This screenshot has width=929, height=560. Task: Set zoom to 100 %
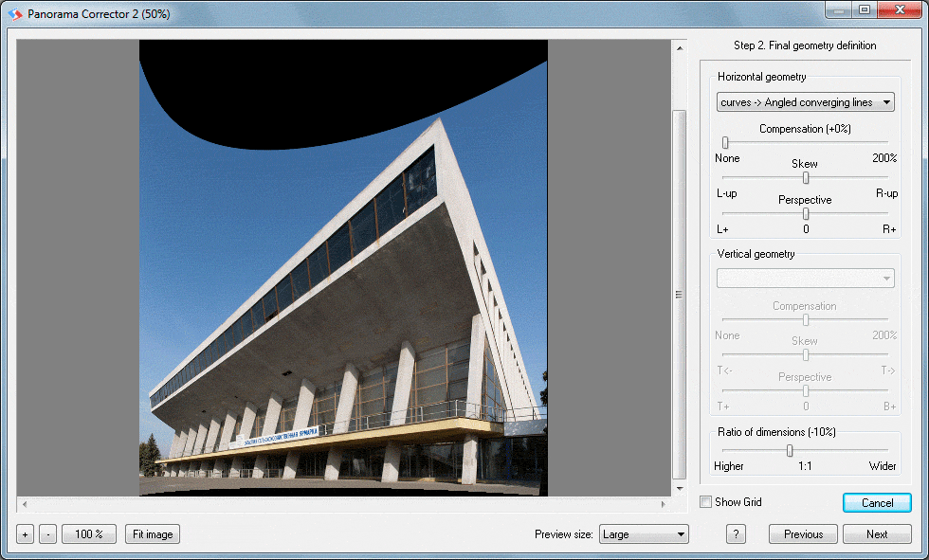[89, 534]
